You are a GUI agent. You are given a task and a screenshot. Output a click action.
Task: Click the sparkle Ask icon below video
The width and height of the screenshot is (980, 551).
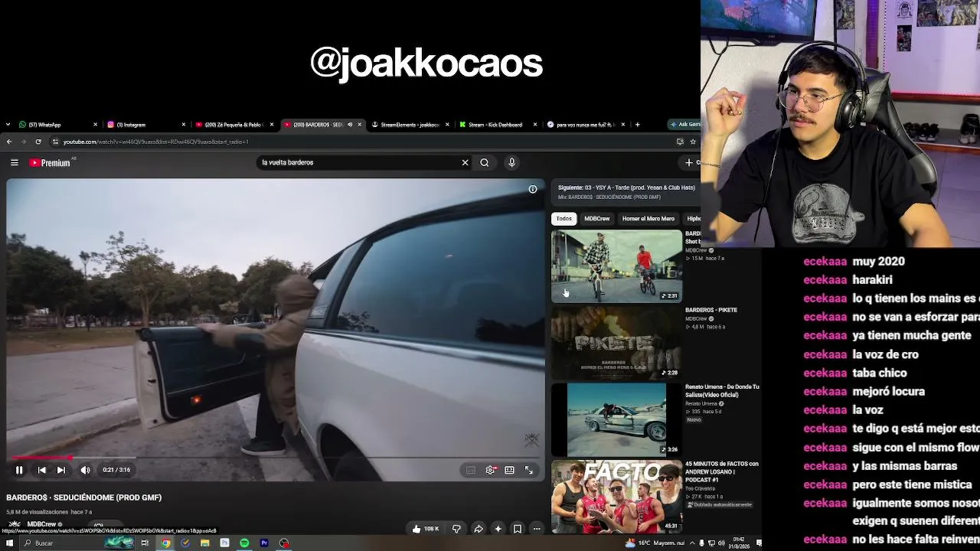point(498,529)
